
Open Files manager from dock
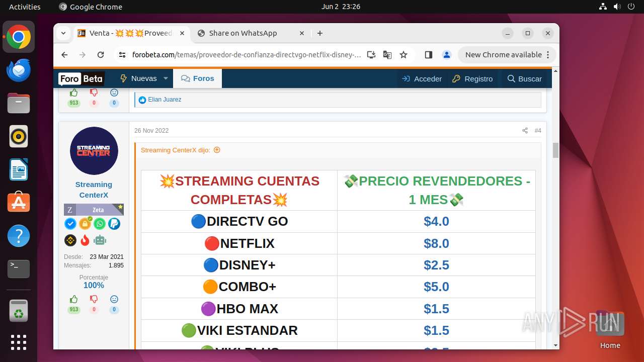point(19,103)
